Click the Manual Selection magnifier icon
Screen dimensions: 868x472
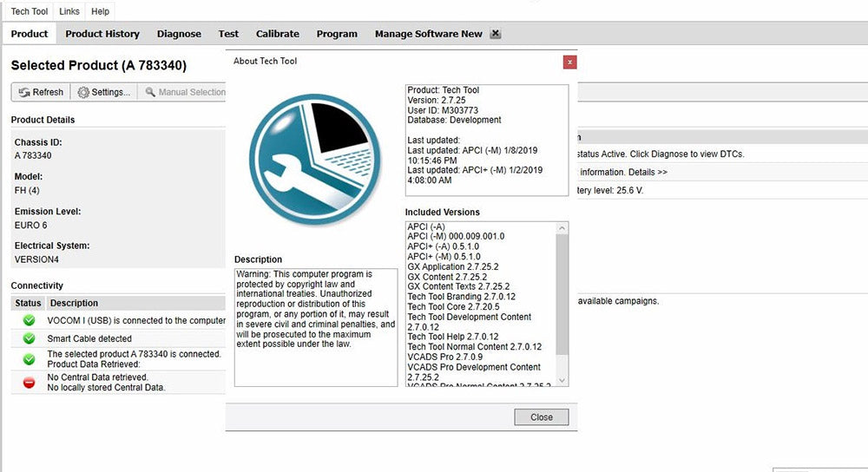coord(150,92)
